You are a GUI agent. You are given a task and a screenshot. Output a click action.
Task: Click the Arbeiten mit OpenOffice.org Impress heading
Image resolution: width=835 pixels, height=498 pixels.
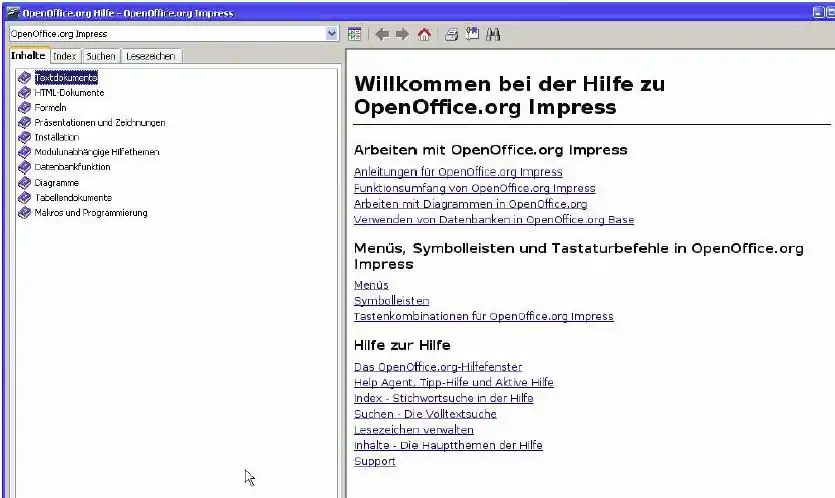point(490,150)
